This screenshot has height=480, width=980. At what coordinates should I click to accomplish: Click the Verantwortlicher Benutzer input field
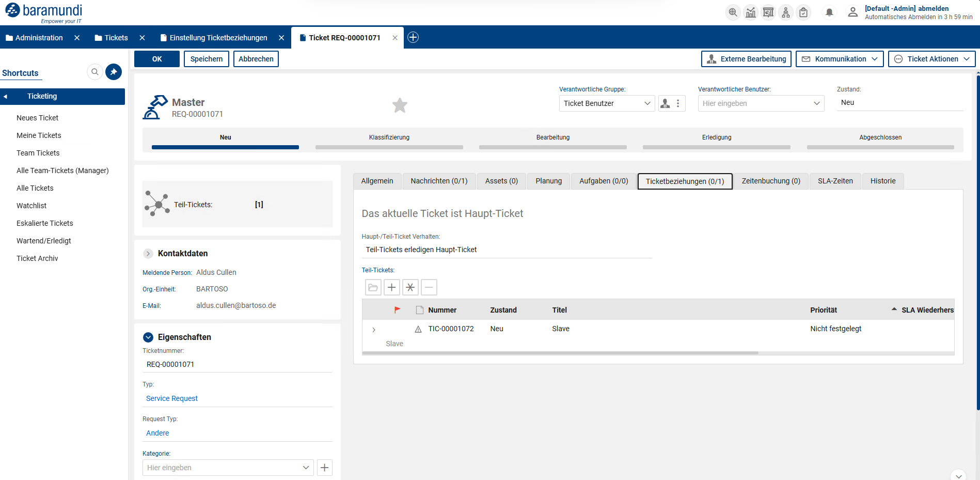[755, 103]
